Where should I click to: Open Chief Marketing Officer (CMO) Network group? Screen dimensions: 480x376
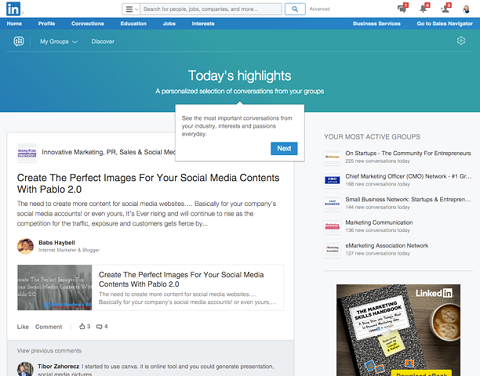point(408,176)
